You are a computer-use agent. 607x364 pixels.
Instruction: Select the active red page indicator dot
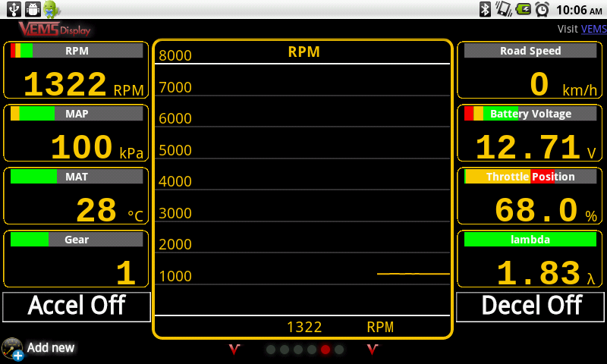point(326,350)
